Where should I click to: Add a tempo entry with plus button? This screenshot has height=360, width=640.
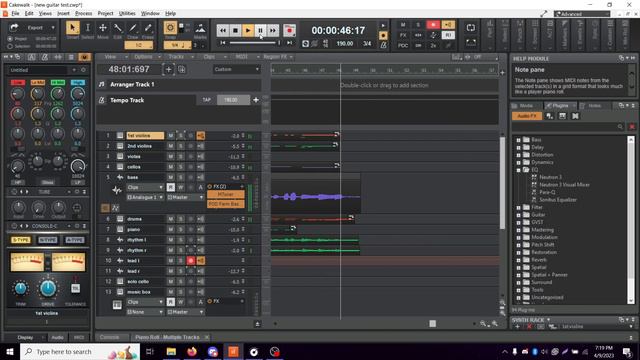256,100
